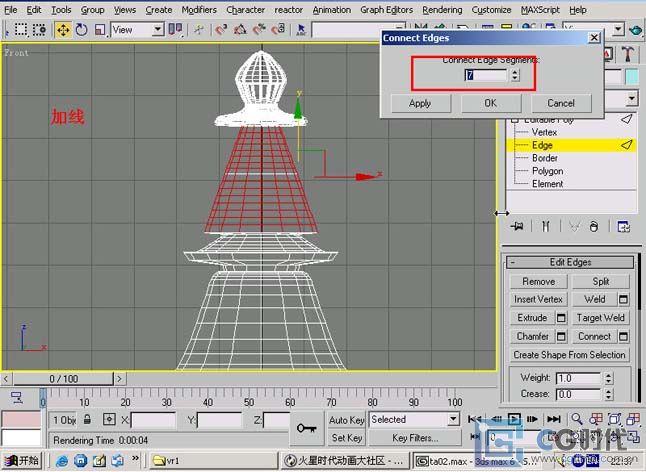
Task: Click the Configure Modifier Sets icon
Action: point(623,226)
